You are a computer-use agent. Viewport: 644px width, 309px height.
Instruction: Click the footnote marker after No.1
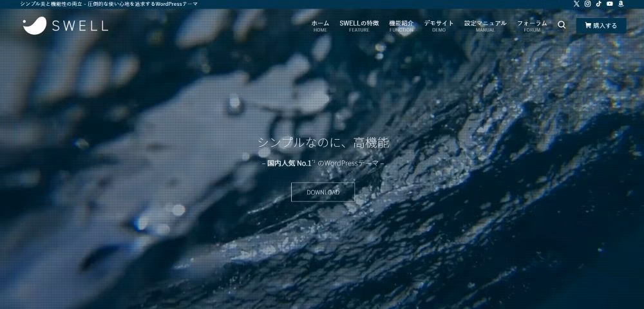314,162
